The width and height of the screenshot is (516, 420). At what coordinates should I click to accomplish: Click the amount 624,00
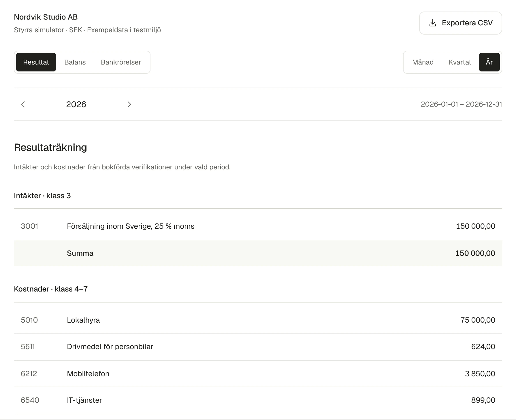pos(483,347)
